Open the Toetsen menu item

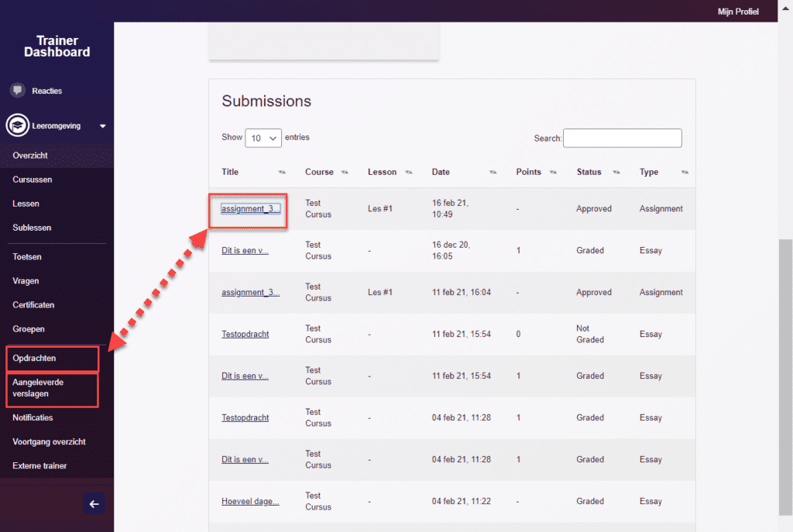[27, 257]
